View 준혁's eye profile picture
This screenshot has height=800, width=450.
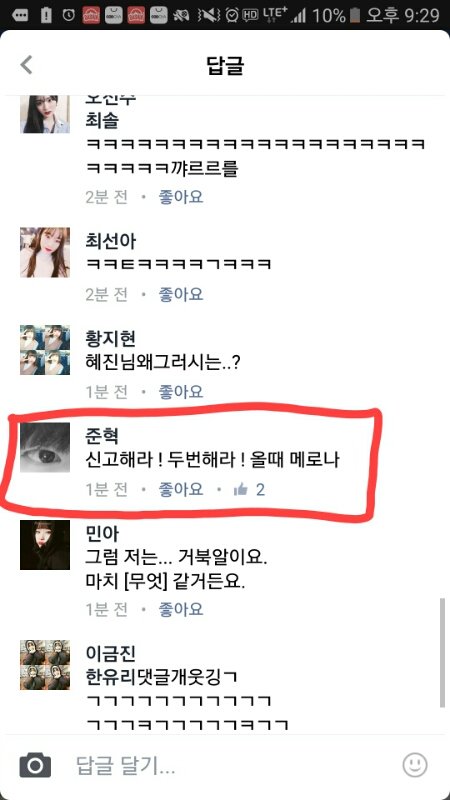coord(45,447)
